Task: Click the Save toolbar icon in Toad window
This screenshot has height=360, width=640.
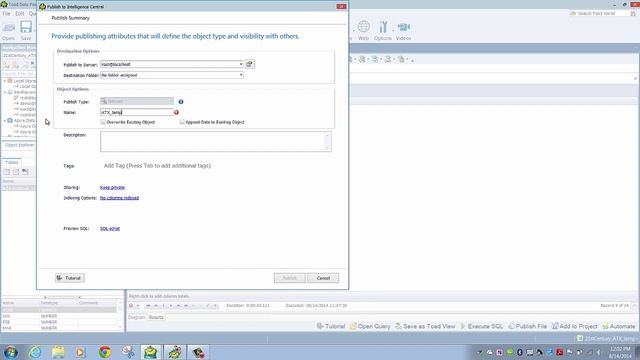Action: [26, 31]
